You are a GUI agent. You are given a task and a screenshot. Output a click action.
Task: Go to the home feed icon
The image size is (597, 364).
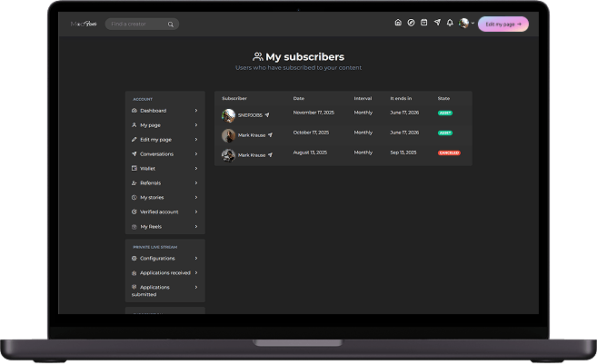tap(398, 23)
